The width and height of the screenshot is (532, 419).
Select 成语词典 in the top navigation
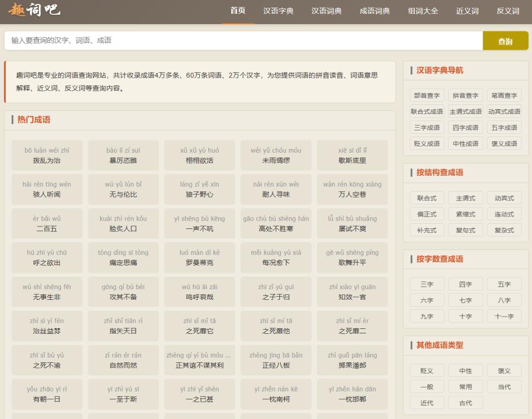pyautogui.click(x=375, y=11)
